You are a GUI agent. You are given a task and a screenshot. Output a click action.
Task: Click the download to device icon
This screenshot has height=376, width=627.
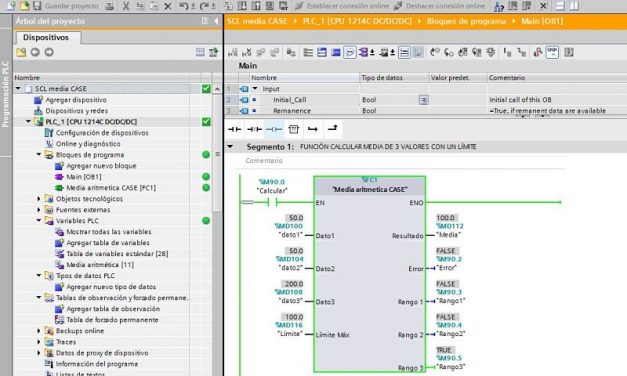[242, 6]
